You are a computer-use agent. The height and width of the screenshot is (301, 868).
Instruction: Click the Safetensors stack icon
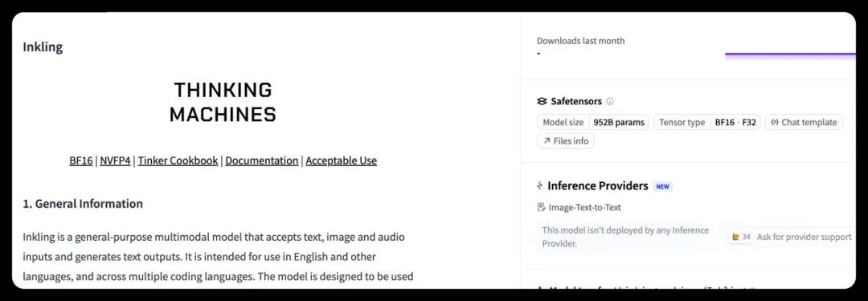click(x=542, y=101)
